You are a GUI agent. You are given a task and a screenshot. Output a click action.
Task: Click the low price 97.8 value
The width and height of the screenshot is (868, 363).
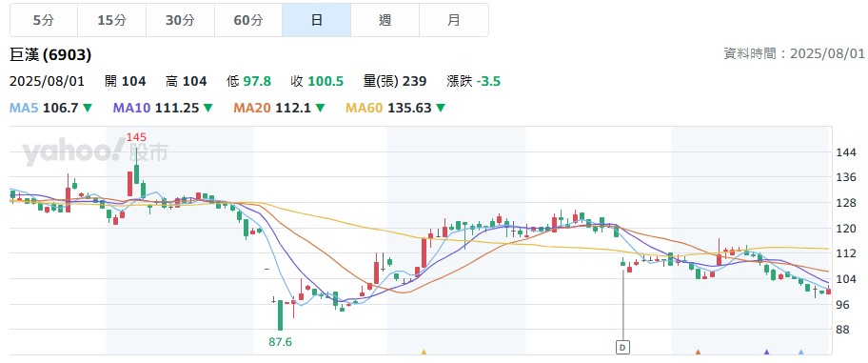[x=257, y=82]
